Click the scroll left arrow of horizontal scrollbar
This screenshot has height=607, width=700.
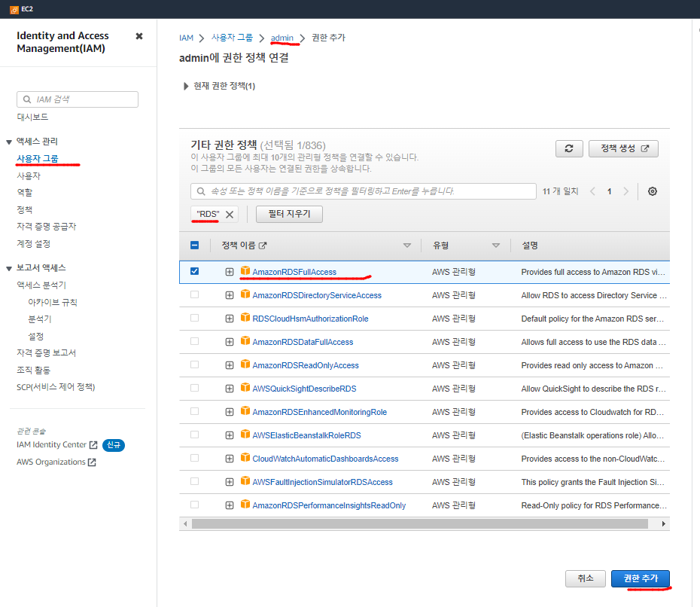[185, 523]
